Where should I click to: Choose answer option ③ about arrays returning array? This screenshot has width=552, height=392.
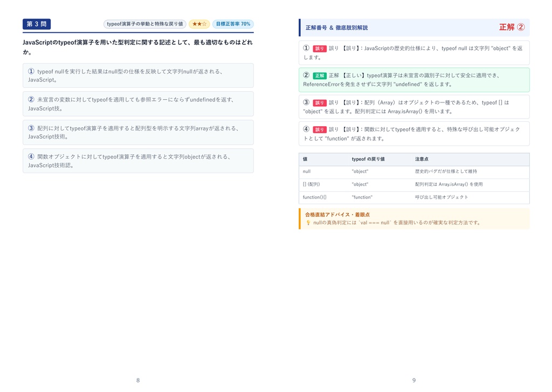(138, 133)
